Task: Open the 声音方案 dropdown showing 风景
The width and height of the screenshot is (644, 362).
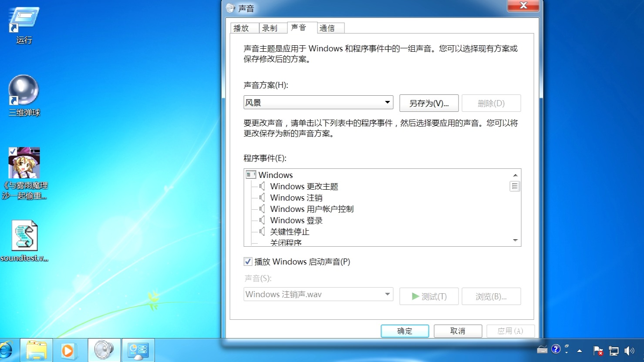Action: tap(318, 103)
